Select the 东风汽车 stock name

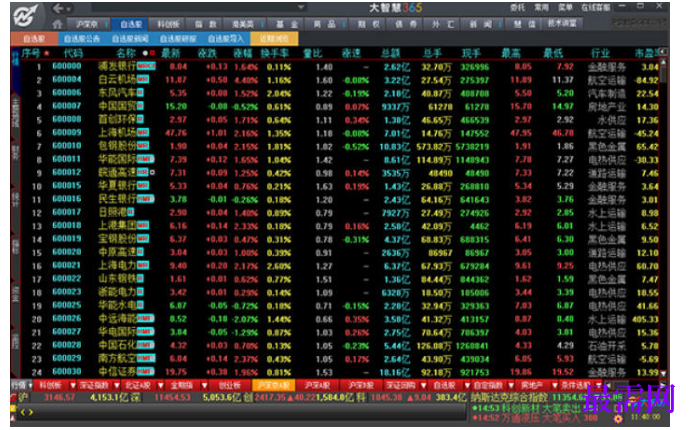(117, 93)
